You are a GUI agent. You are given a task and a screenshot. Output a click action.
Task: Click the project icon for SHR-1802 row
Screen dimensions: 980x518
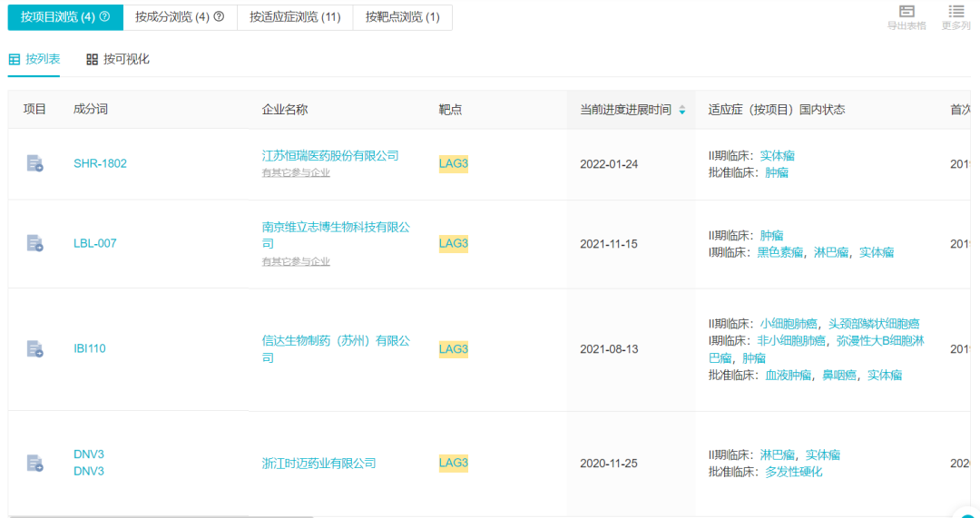tap(34, 163)
